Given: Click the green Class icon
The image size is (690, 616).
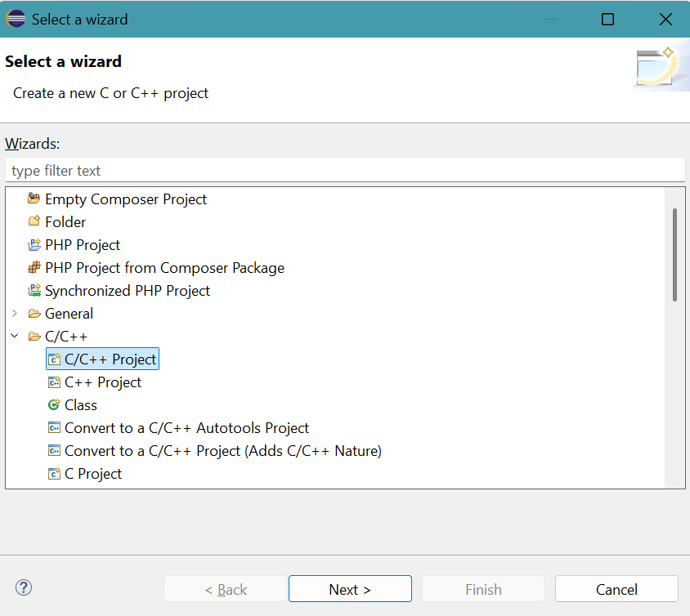Looking at the screenshot, I should tap(54, 405).
